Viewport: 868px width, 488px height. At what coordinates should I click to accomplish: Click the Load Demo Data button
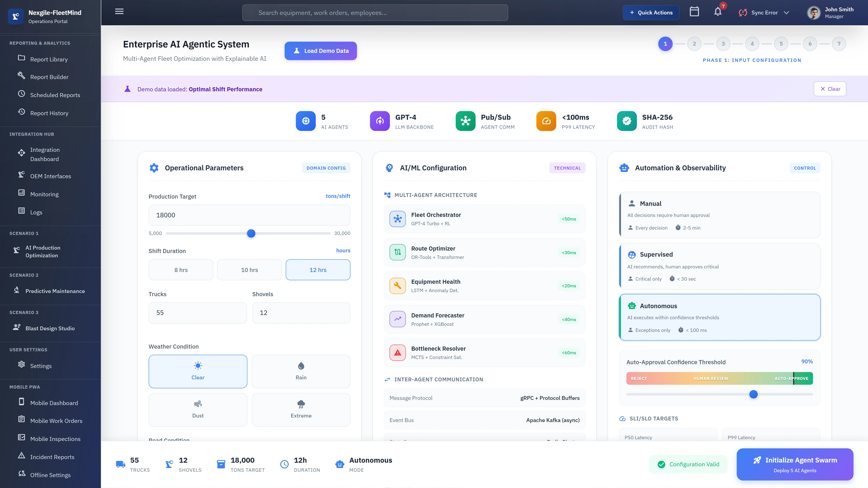pos(321,51)
